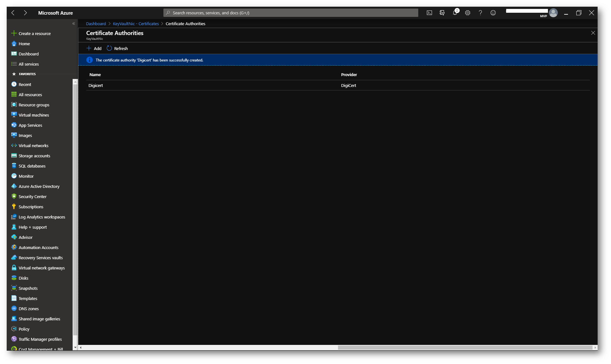Open Shared image galleries
This screenshot has width=611, height=364.
click(x=36, y=319)
